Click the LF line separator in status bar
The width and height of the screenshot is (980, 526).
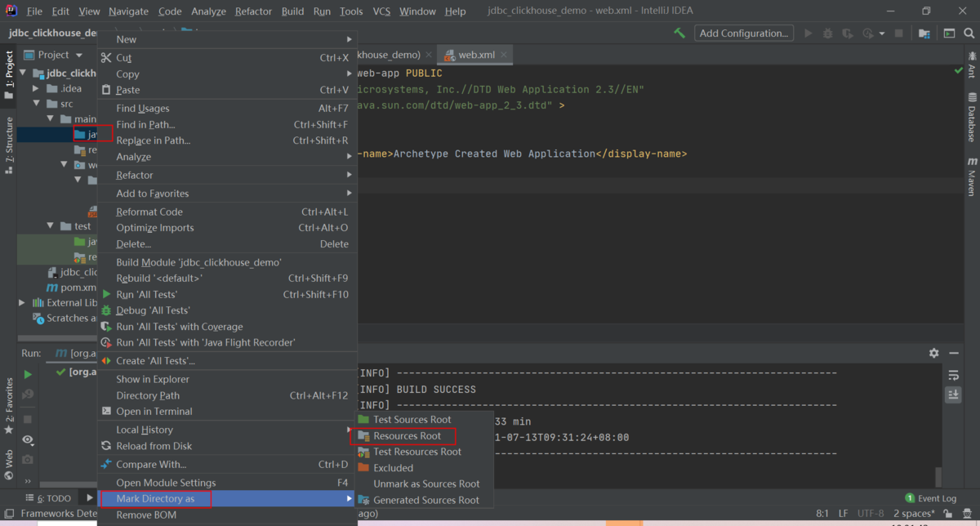coord(844,514)
